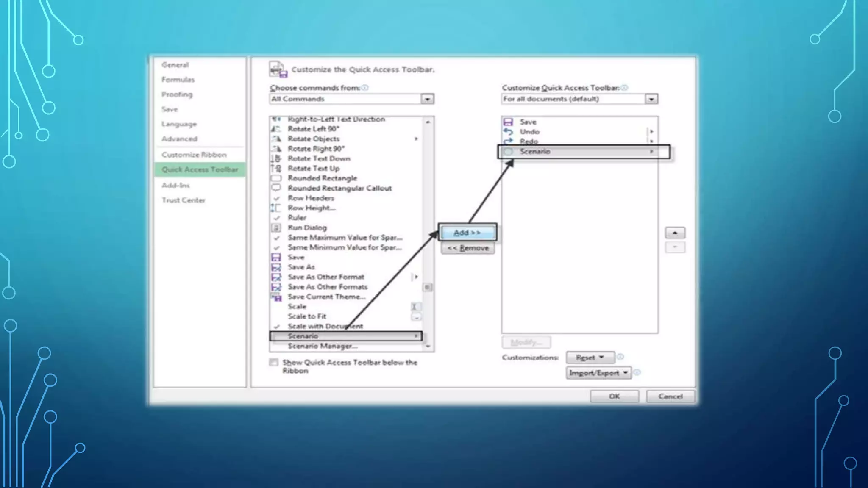Click the Rounded Rectangular Callout icon
868x488 pixels.
[276, 188]
